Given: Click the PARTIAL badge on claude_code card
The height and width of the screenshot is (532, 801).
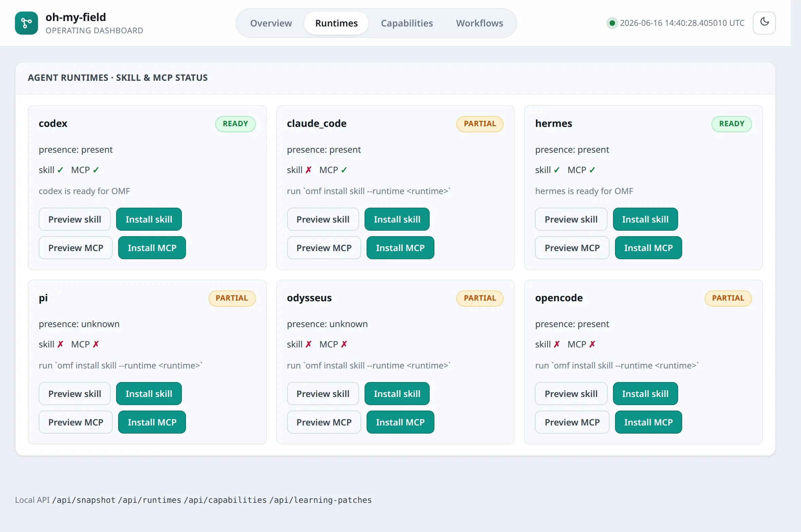Looking at the screenshot, I should pyautogui.click(x=480, y=124).
